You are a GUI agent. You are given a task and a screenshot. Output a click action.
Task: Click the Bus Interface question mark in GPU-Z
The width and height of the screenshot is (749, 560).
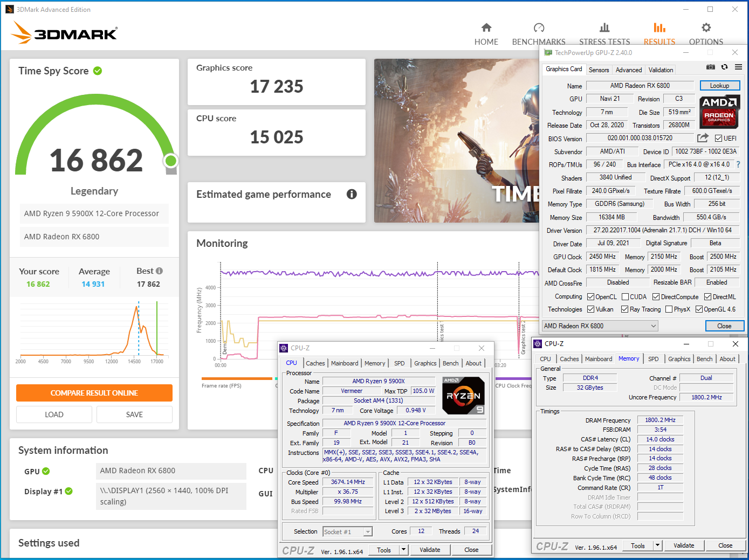coord(738,164)
